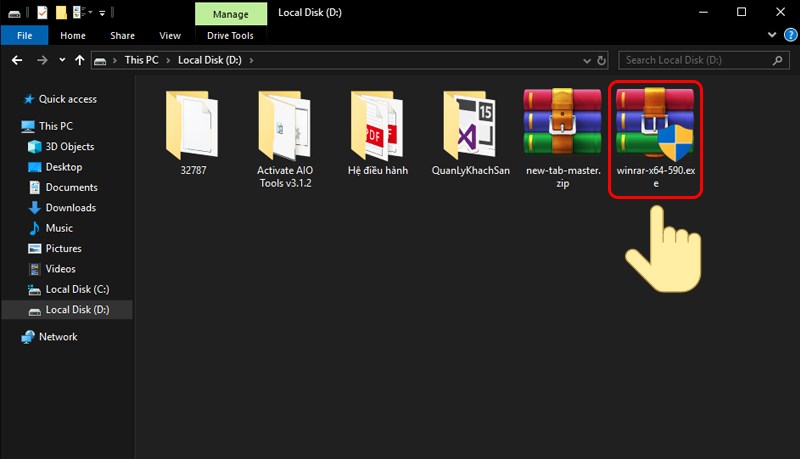Click the new-tab-master.zip file name
The height and width of the screenshot is (459, 800).
coord(563,176)
